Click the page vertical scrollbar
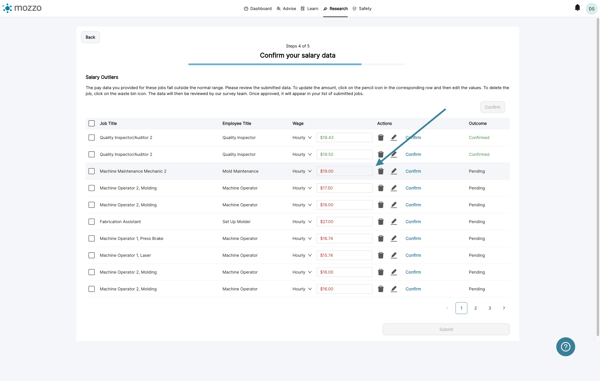Screen dimensions: 600x381 click(x=598, y=176)
